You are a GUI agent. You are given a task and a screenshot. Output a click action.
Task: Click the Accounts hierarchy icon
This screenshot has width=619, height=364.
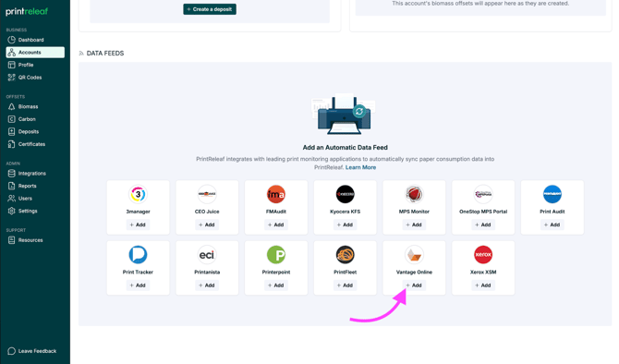pos(11,52)
